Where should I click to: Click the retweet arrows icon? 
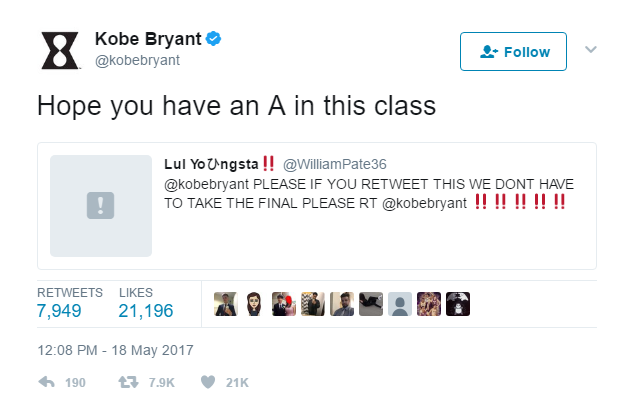tap(128, 382)
